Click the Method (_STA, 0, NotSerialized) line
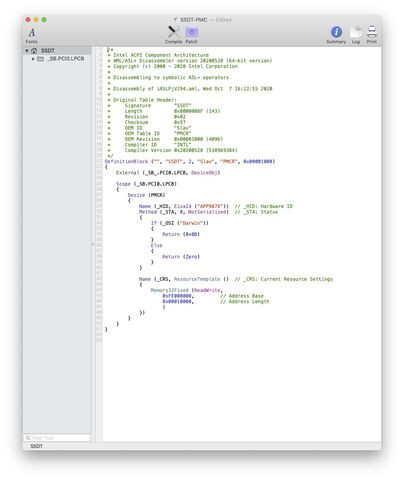The height and width of the screenshot is (480, 404). 184,212
